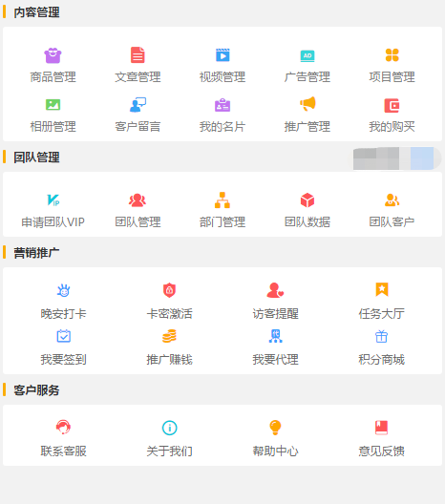Tap the 团队客户 users icon
Image resolution: width=445 pixels, height=504 pixels.
392,199
